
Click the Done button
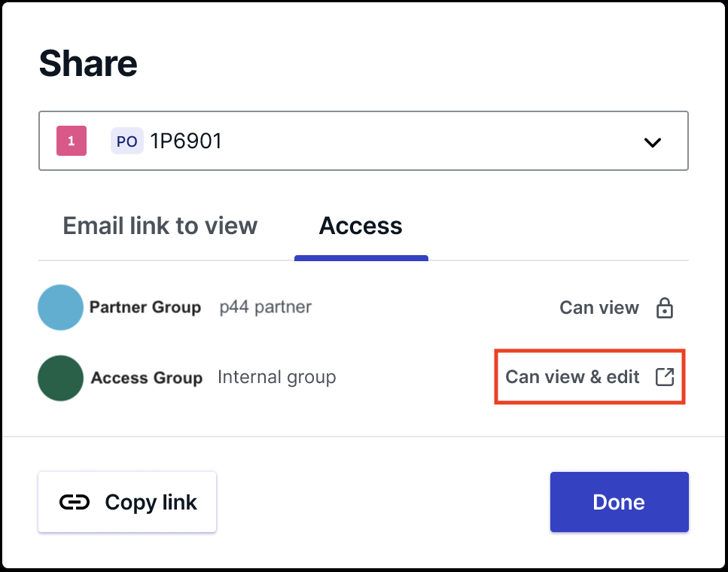click(x=620, y=502)
